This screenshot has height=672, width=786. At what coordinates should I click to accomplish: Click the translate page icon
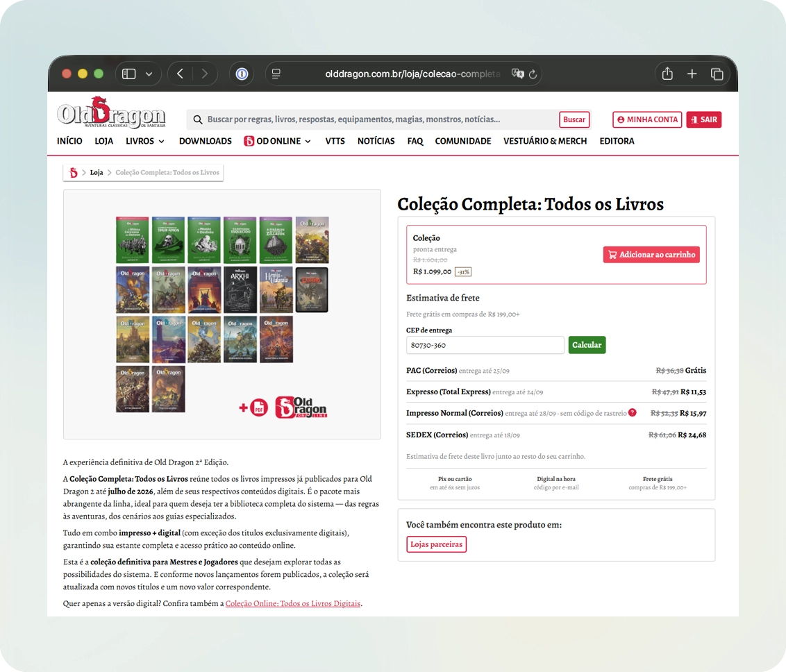tap(517, 74)
